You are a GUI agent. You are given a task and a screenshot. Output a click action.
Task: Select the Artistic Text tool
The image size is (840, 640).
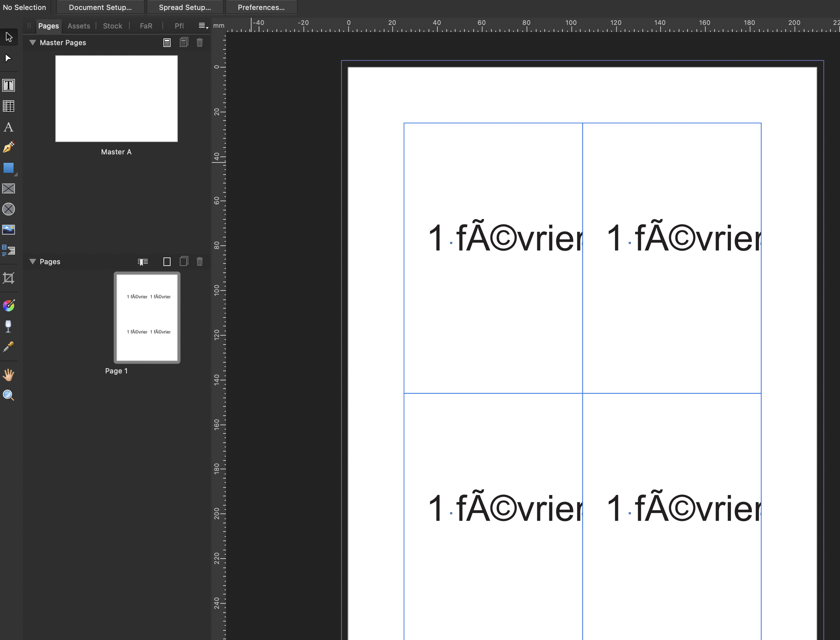[x=9, y=127]
